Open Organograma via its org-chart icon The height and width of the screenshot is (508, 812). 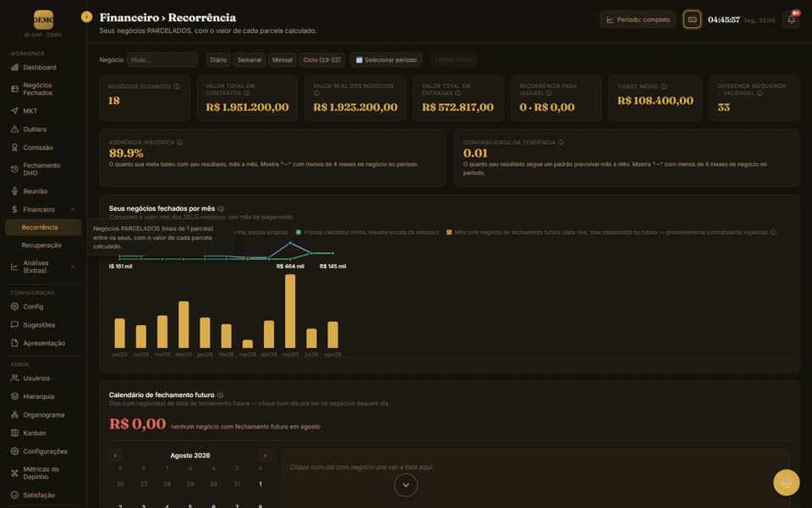tap(14, 415)
